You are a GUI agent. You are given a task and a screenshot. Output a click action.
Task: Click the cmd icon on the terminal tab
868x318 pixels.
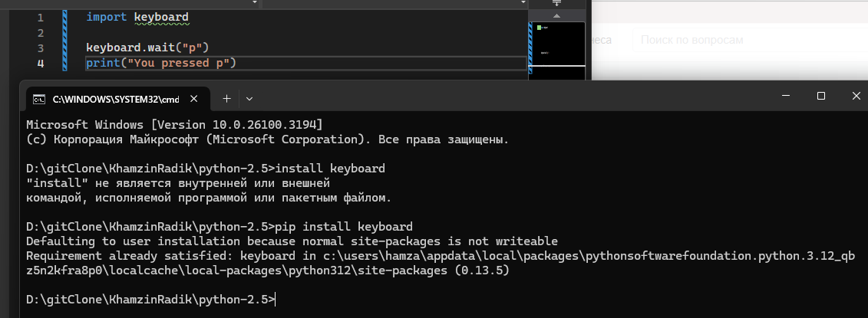38,100
